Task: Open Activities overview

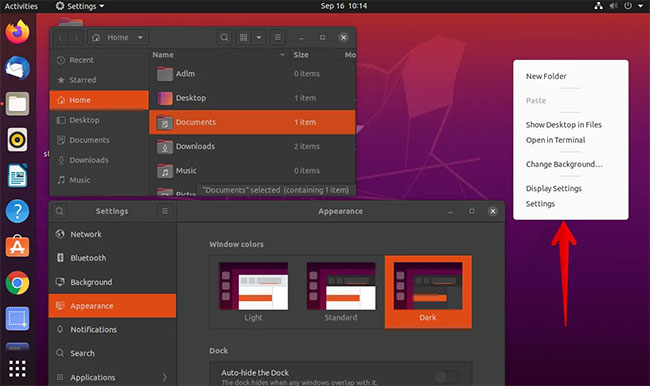Action: pos(21,6)
